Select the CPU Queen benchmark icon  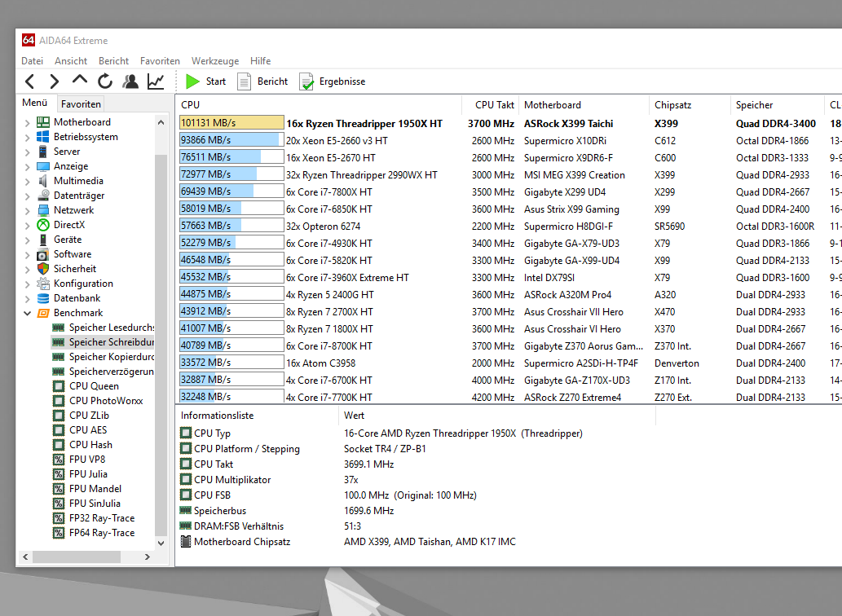coord(59,385)
